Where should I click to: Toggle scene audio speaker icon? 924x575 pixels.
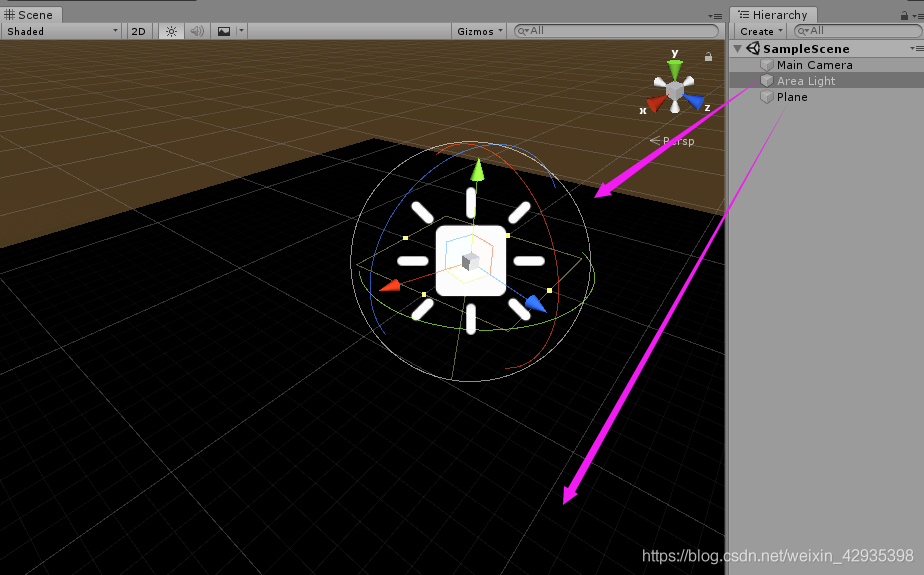tap(197, 31)
